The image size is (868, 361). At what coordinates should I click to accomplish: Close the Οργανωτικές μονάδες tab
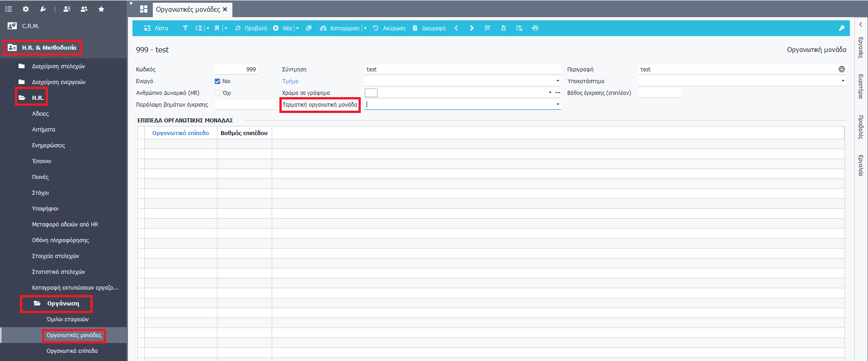225,9
